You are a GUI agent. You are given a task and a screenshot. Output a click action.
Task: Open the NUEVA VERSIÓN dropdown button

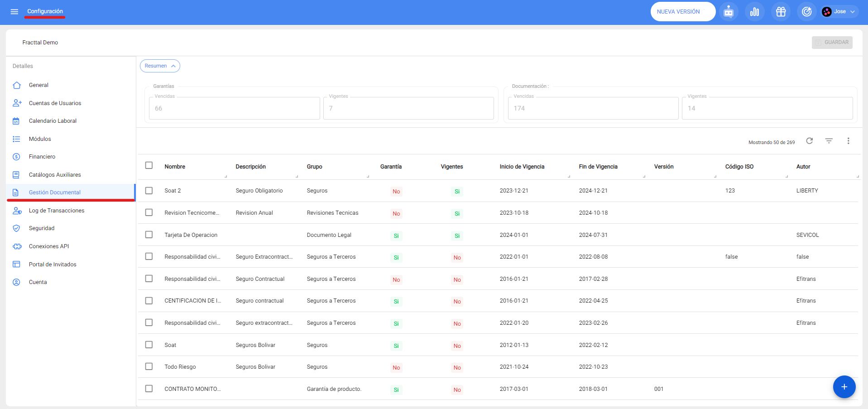(x=682, y=12)
